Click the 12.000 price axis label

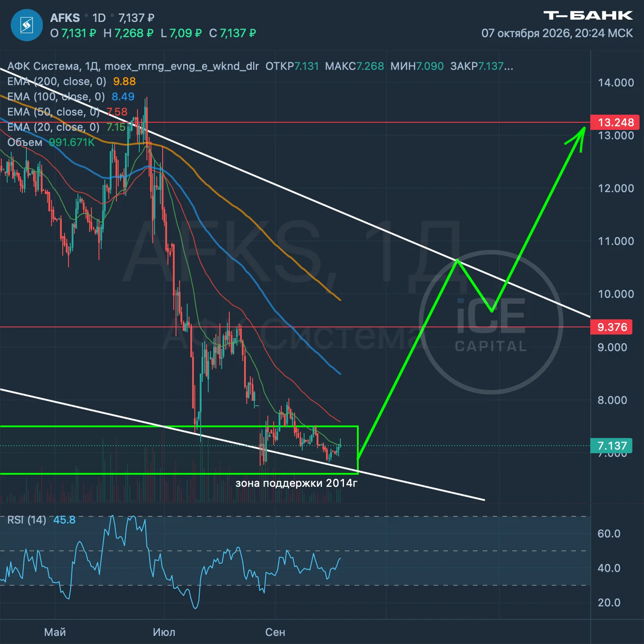[x=616, y=188]
